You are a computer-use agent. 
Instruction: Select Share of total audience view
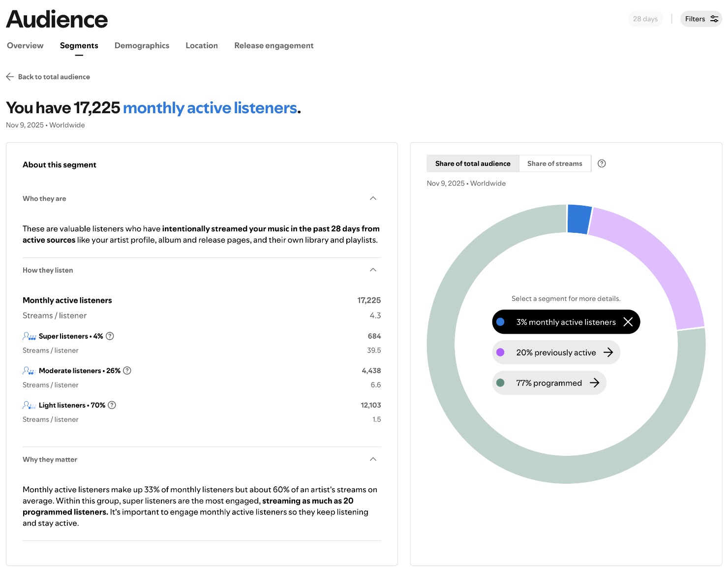(473, 163)
